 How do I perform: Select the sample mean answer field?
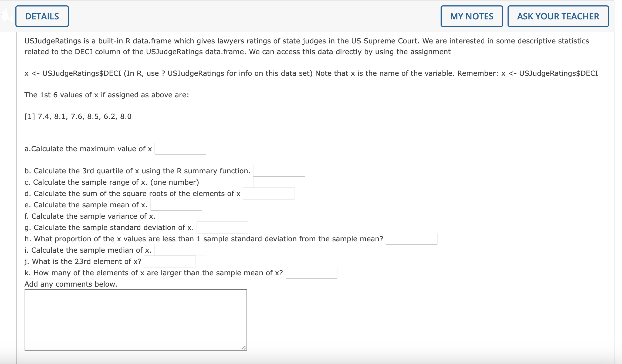coord(176,204)
